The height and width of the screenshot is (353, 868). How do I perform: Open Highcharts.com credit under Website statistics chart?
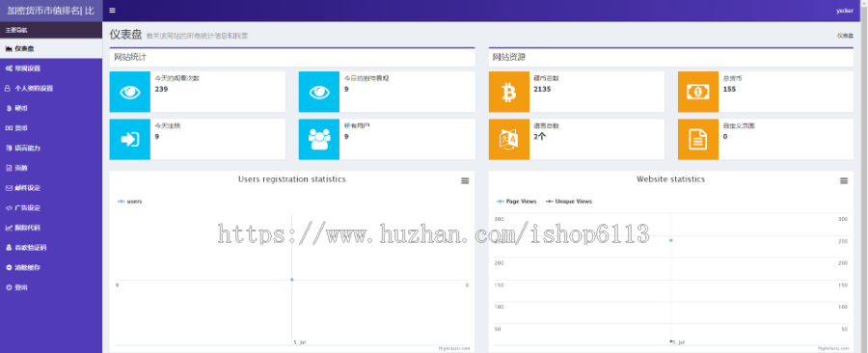[x=833, y=348]
